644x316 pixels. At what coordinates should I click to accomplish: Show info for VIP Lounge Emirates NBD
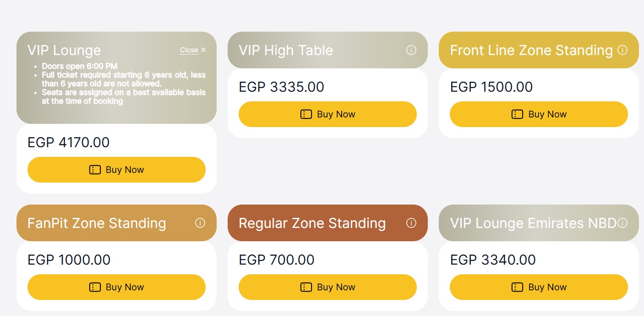622,223
